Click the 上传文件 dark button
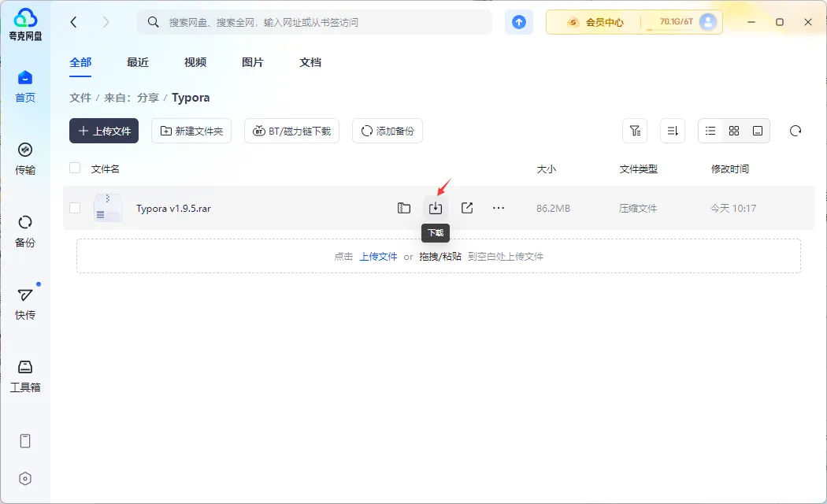 tap(104, 131)
